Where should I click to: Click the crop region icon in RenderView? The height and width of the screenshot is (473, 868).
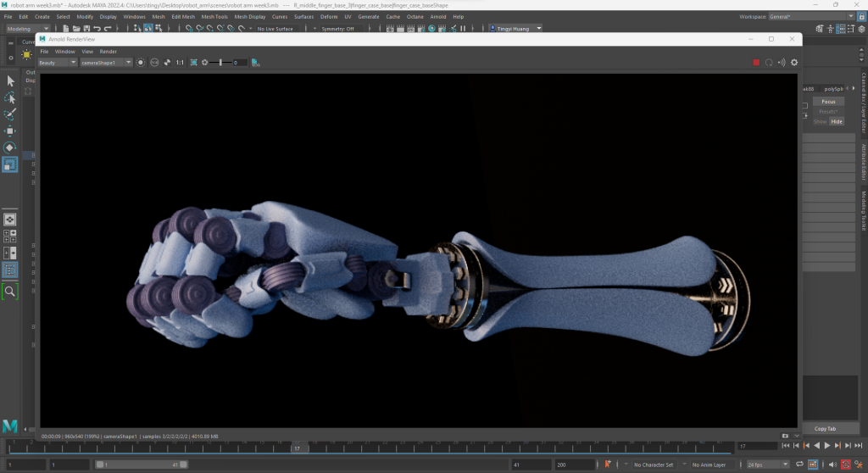click(194, 63)
